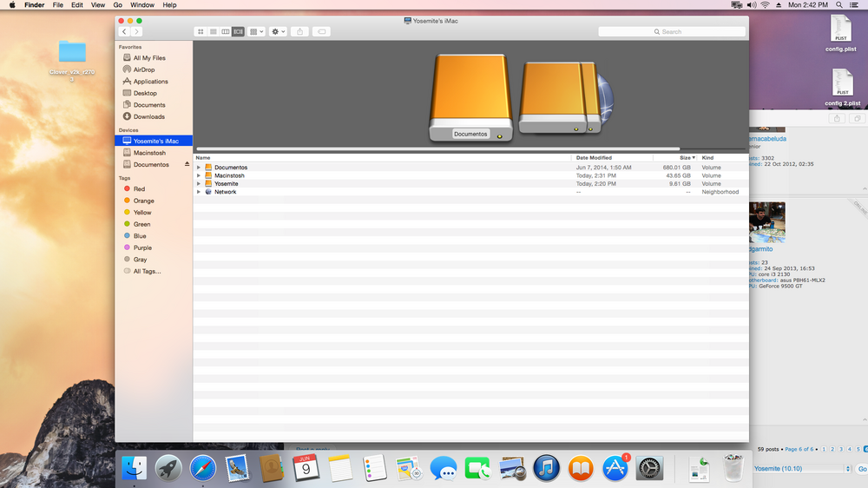The image size is (868, 488).
Task: Open Notification Center from menu bar
Action: (854, 5)
